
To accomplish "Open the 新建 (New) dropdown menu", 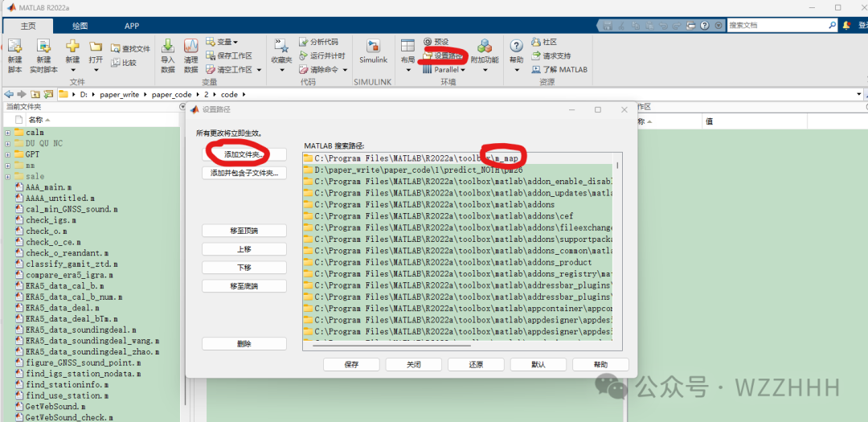I will click(72, 71).
